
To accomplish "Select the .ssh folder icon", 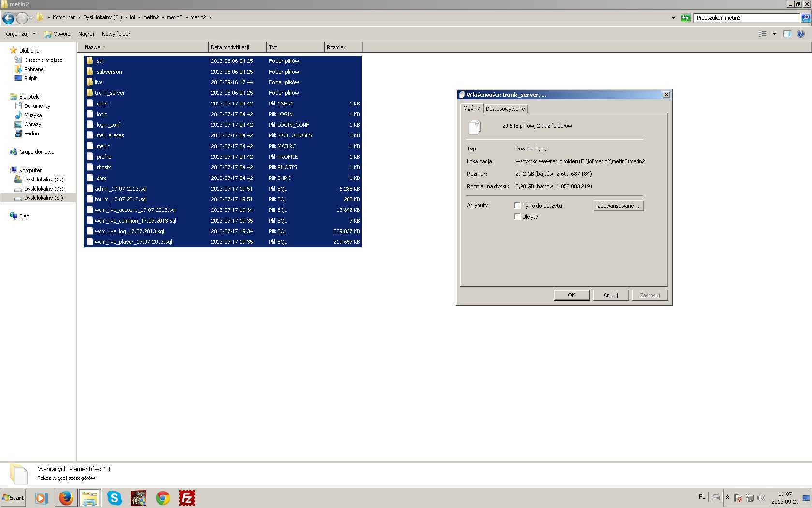I will click(x=89, y=61).
